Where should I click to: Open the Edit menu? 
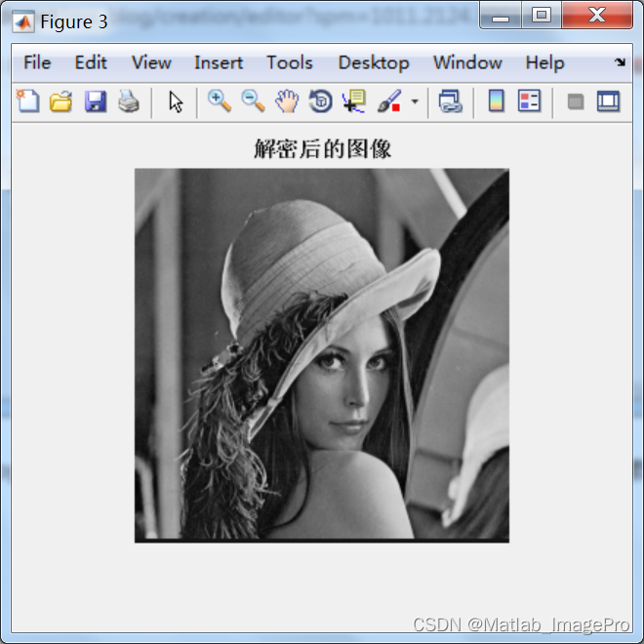pos(91,62)
